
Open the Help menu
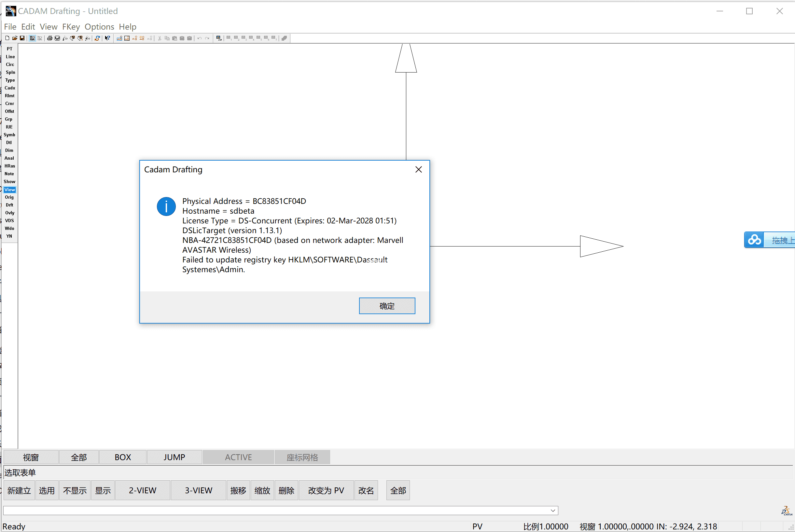click(127, 27)
